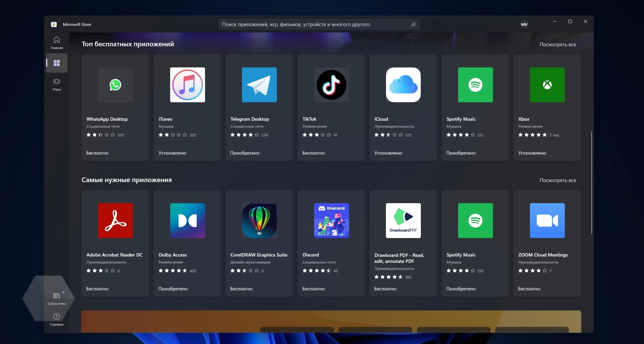Click the Telegram Desktop title text

(x=250, y=119)
